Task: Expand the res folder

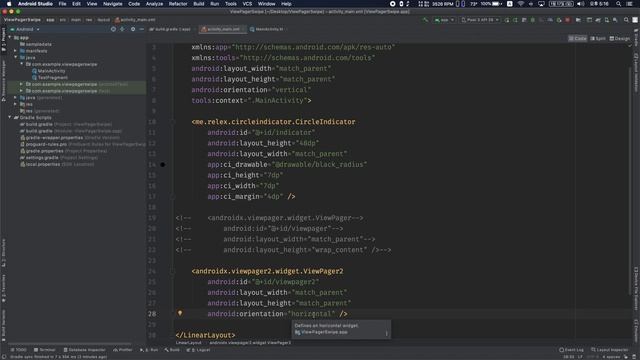Action: pos(16,104)
